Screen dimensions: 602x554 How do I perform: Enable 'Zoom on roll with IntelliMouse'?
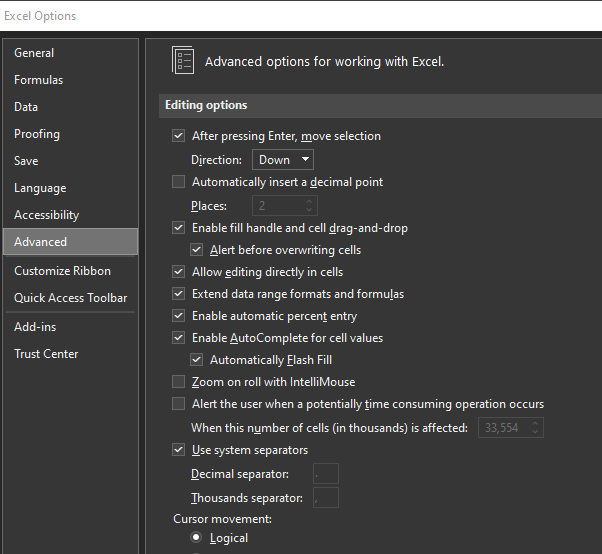(x=179, y=382)
